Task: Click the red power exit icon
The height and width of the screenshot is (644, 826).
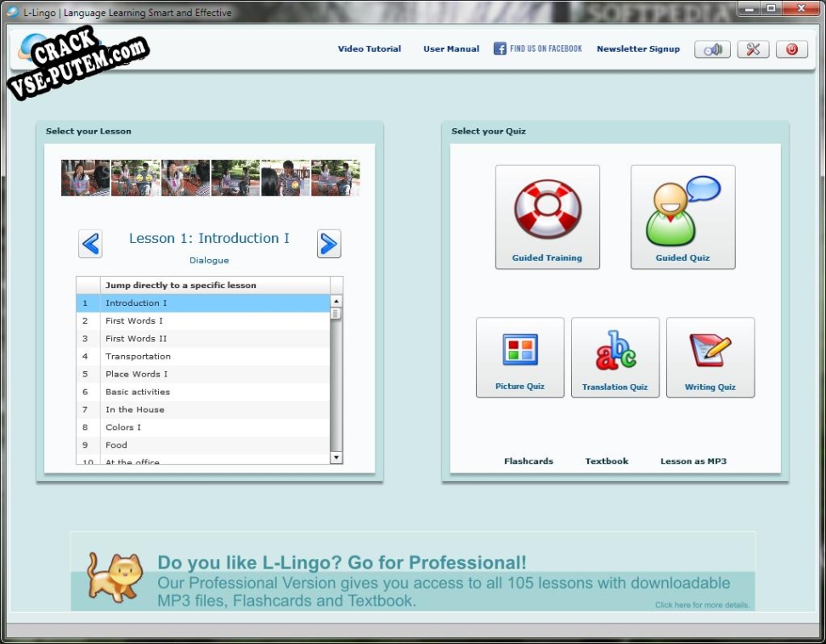Action: (791, 49)
